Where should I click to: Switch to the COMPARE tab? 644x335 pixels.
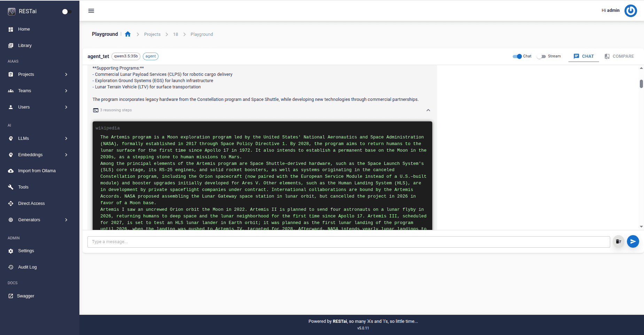click(x=619, y=56)
